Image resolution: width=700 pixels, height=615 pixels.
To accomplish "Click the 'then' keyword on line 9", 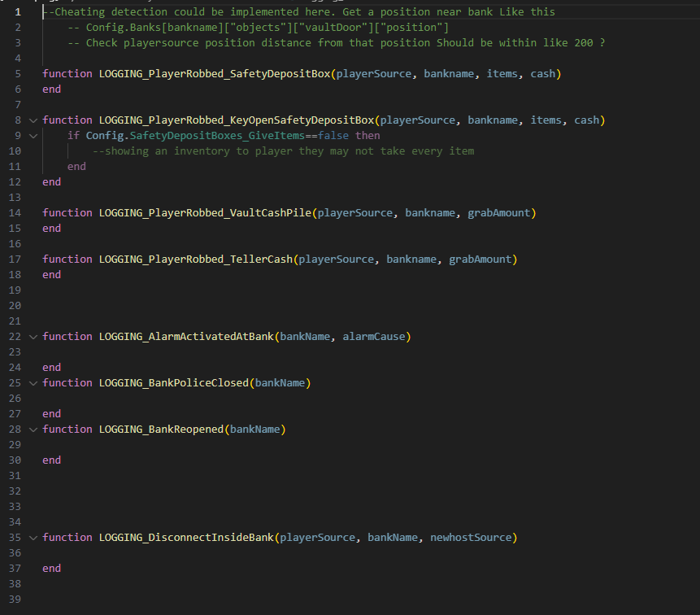I will (x=367, y=136).
